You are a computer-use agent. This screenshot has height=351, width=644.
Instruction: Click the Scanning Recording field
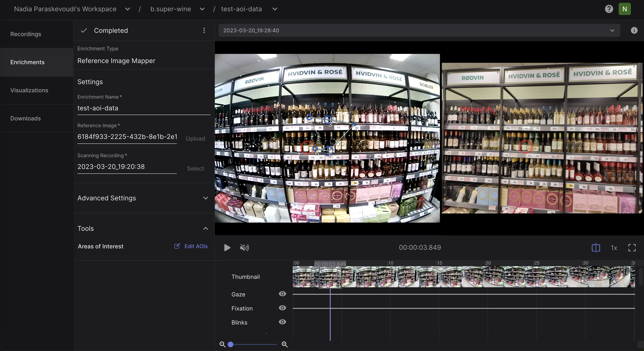(127, 167)
